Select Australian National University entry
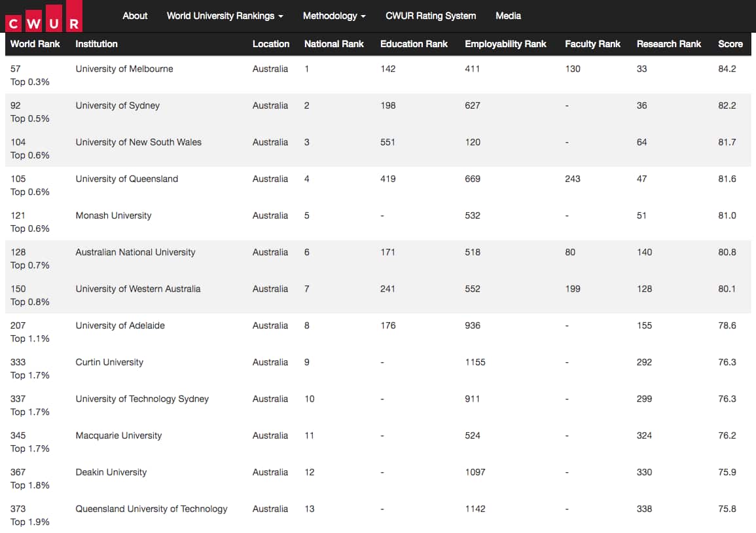The height and width of the screenshot is (533, 756). point(135,252)
